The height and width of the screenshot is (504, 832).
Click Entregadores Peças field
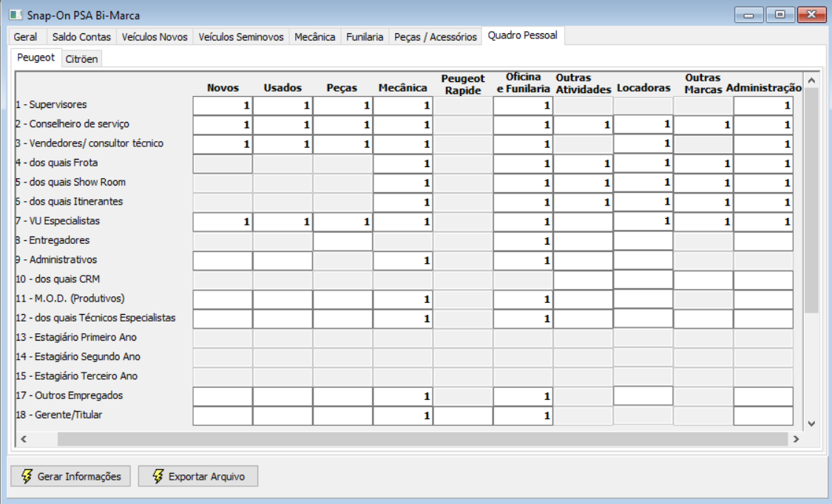342,241
